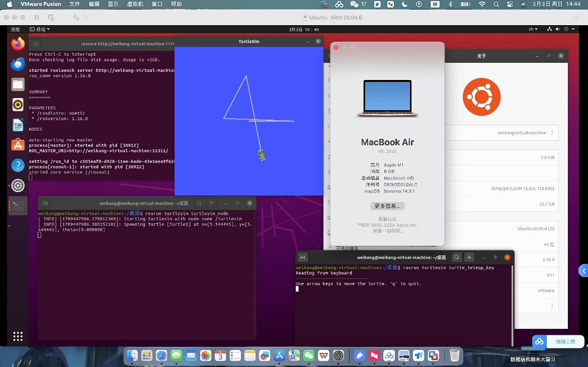This screenshot has width=588, height=367.
Task: Open the 文件 menu in VMware Fusion
Action: 74,4
